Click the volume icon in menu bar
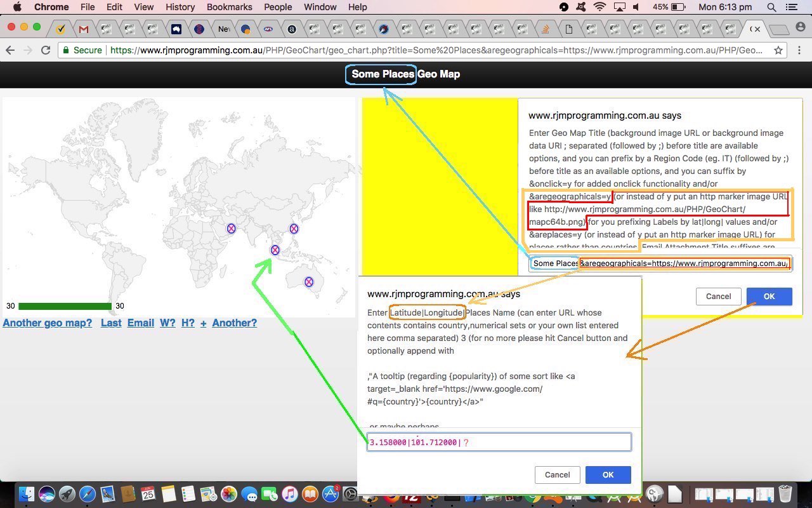 636,7
